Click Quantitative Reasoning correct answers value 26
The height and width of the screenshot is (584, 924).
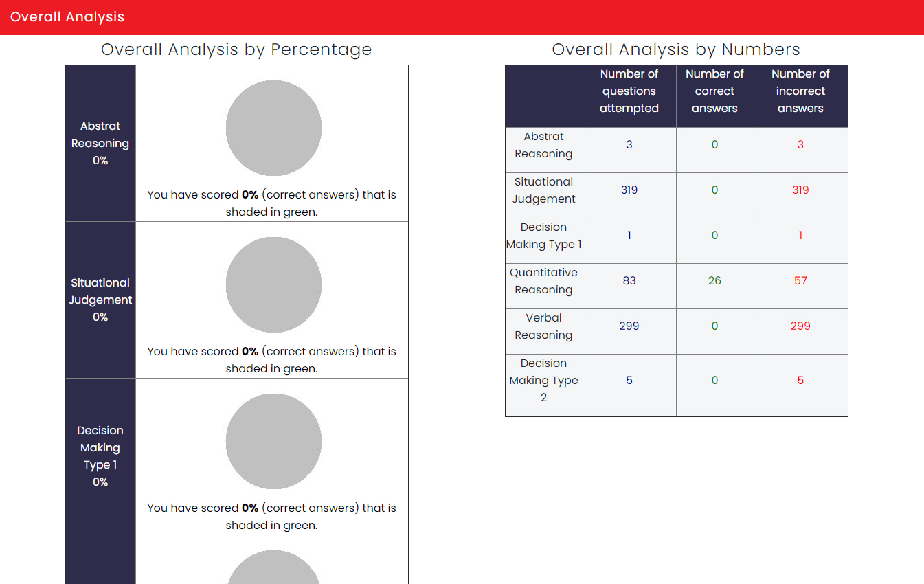[x=714, y=280]
